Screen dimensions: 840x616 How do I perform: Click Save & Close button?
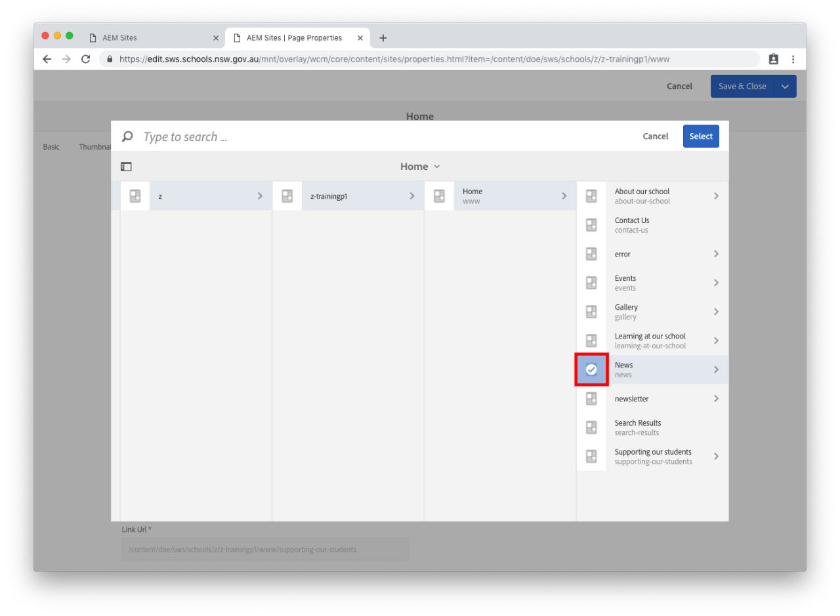742,87
